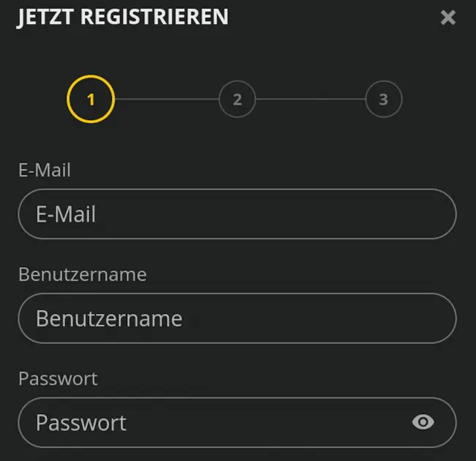Image resolution: width=476 pixels, height=461 pixels.
Task: Click the Passwort label above the field
Action: tap(58, 378)
